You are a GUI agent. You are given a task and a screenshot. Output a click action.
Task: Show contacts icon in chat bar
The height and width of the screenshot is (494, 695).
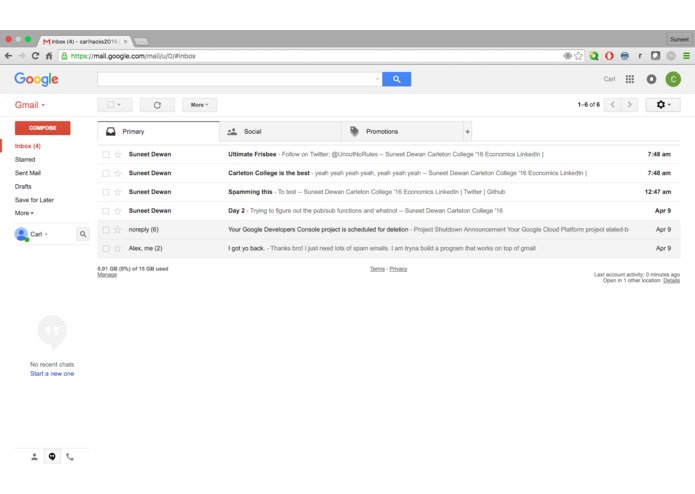[34, 457]
